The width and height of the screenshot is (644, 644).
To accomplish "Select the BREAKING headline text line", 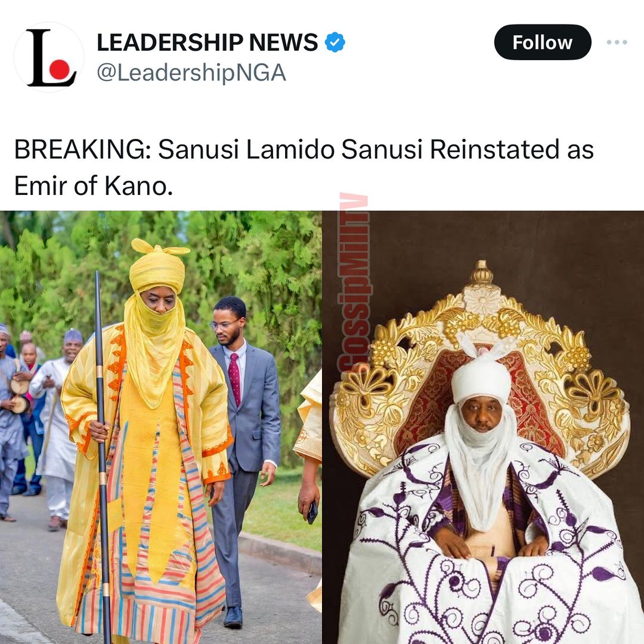I will pyautogui.click(x=304, y=149).
